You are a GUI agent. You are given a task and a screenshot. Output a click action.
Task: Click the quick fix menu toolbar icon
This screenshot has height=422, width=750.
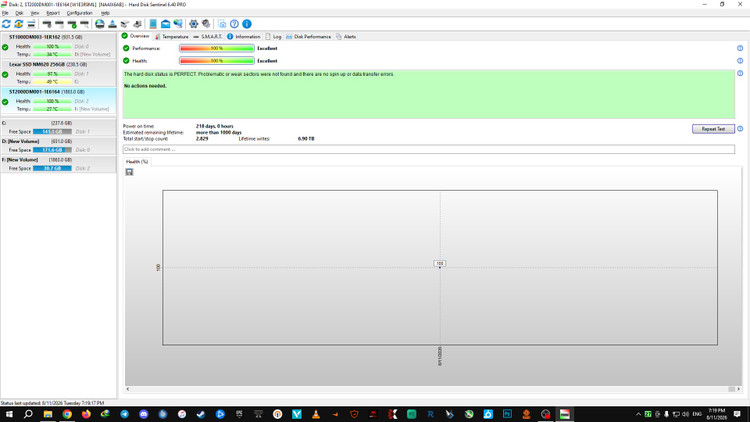coord(31,24)
